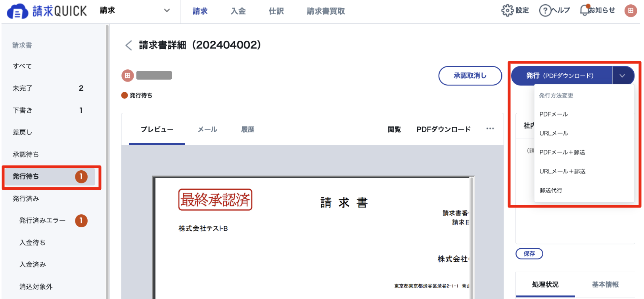Viewport: 644px width, 299px height.
Task: Open the 基本情報 tab
Action: 605,284
